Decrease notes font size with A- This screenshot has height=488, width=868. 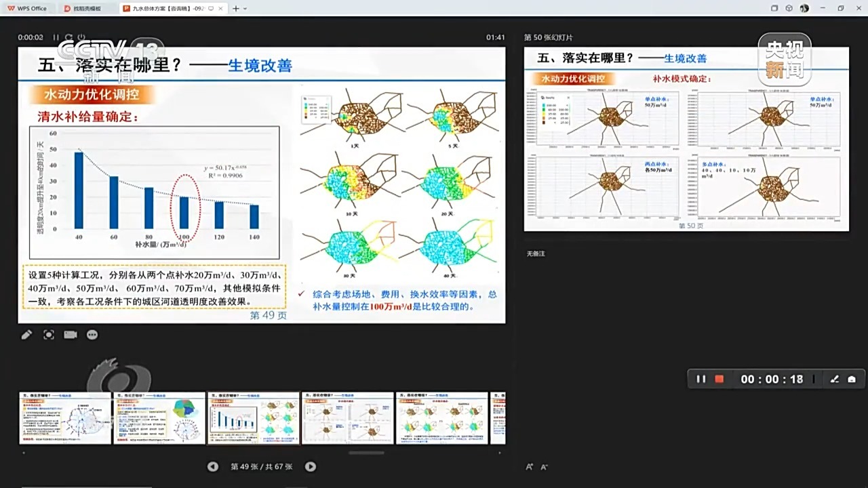[x=544, y=466]
